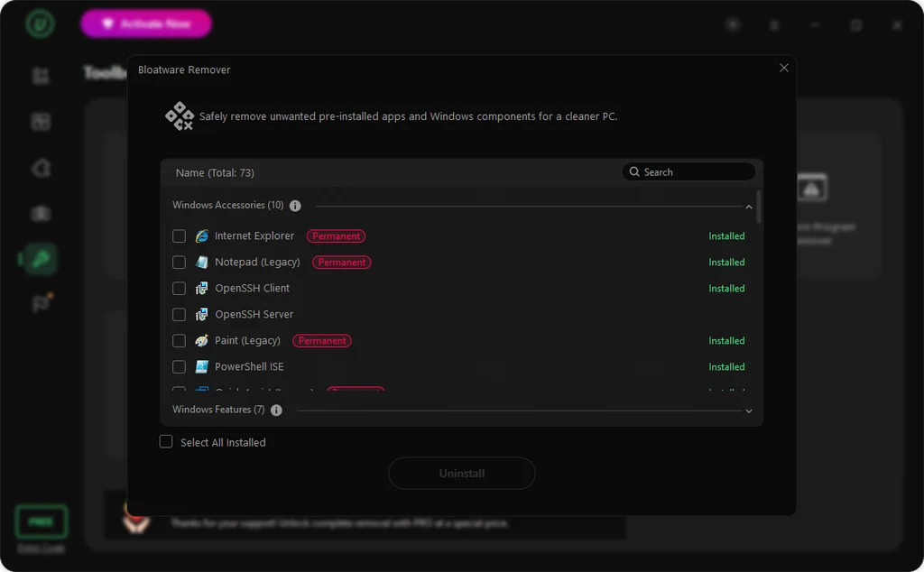Check the OpenSSH Client checkbox
The width and height of the screenshot is (924, 572).
coord(180,289)
